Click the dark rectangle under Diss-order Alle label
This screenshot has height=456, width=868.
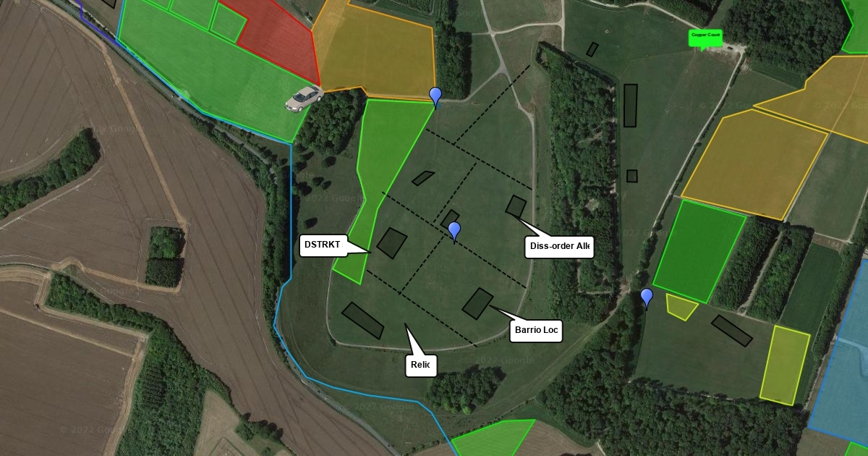click(x=516, y=206)
